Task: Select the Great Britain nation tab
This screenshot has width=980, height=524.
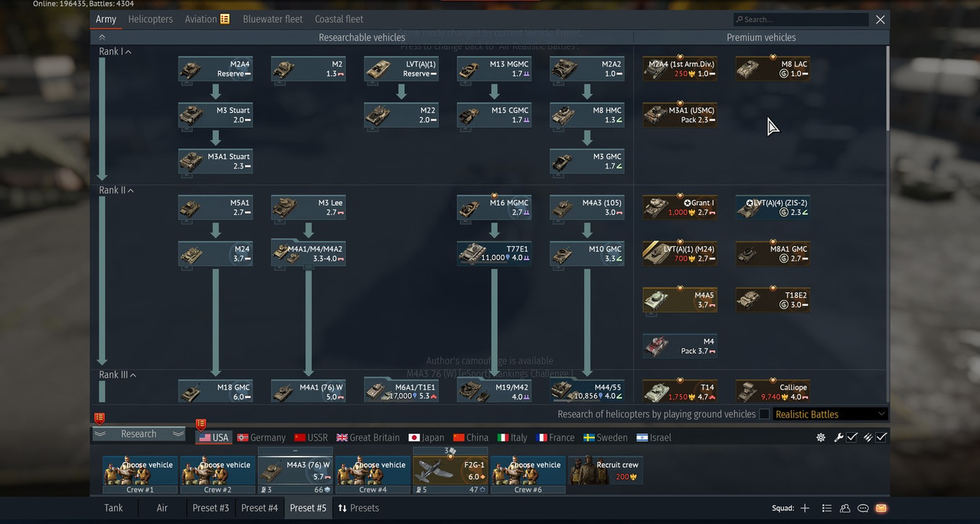Action: [367, 438]
